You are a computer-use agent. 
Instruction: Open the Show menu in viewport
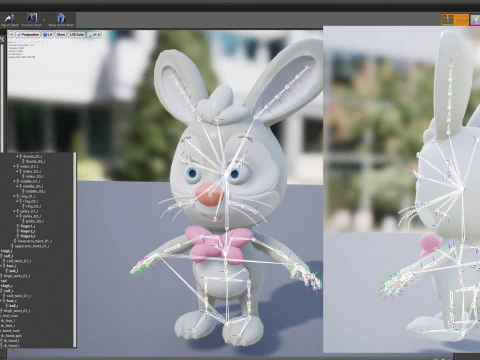[x=61, y=34]
